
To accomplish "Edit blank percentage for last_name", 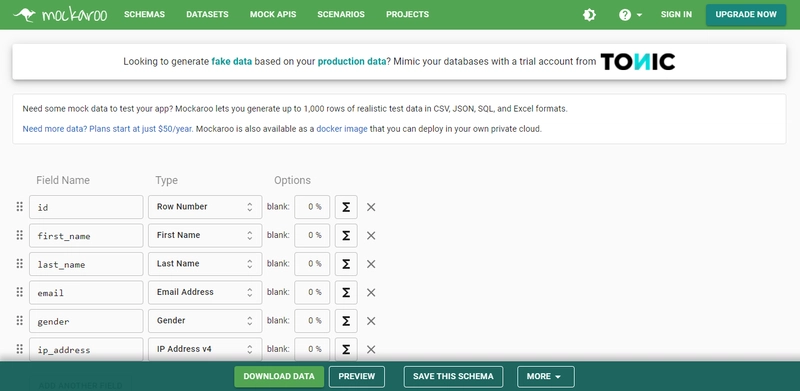I will point(312,264).
